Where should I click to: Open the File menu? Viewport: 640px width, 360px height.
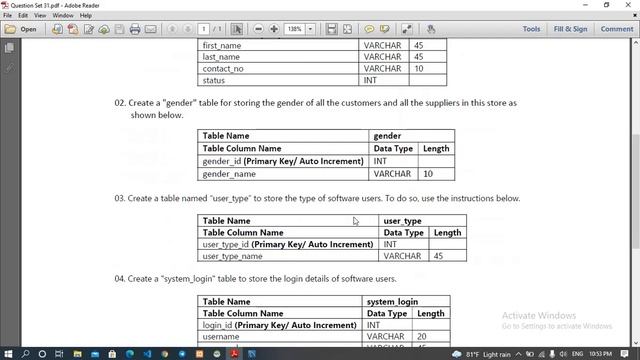[x=7, y=16]
